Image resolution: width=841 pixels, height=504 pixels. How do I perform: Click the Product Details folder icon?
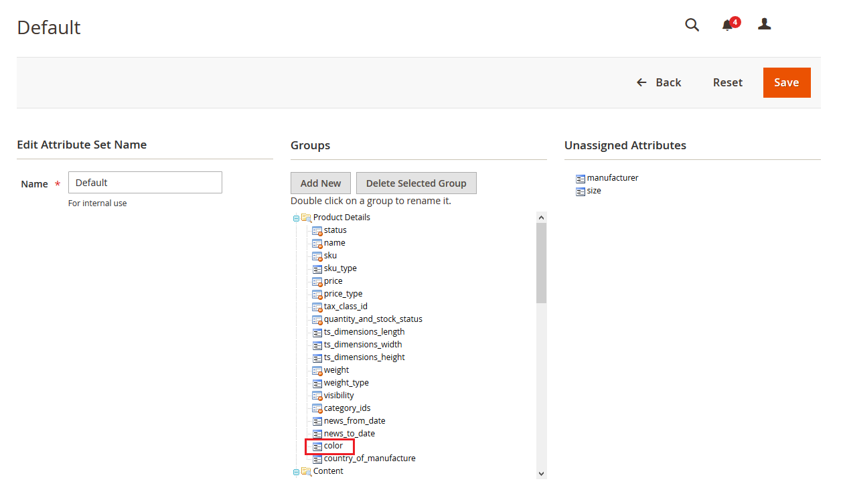tap(306, 218)
